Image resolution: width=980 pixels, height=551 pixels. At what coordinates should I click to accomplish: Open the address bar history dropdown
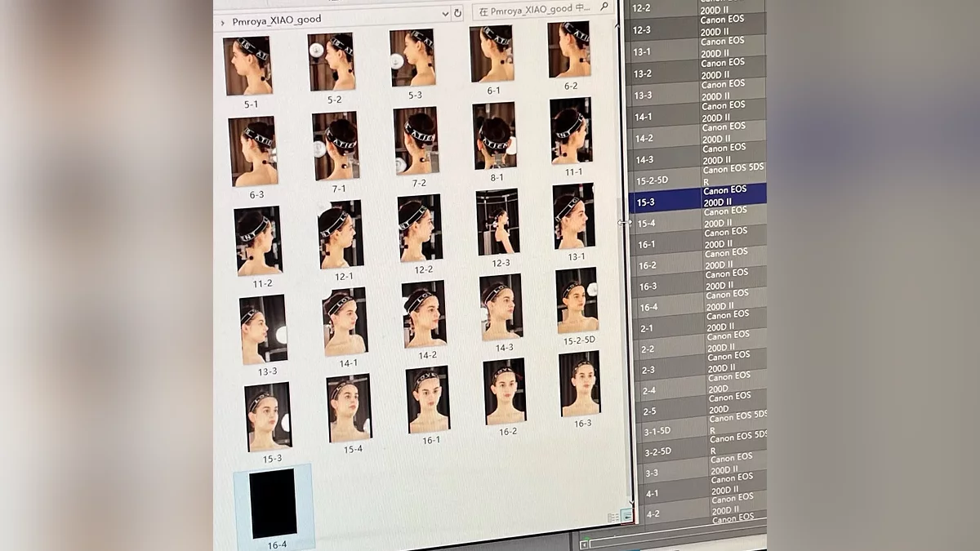[445, 14]
